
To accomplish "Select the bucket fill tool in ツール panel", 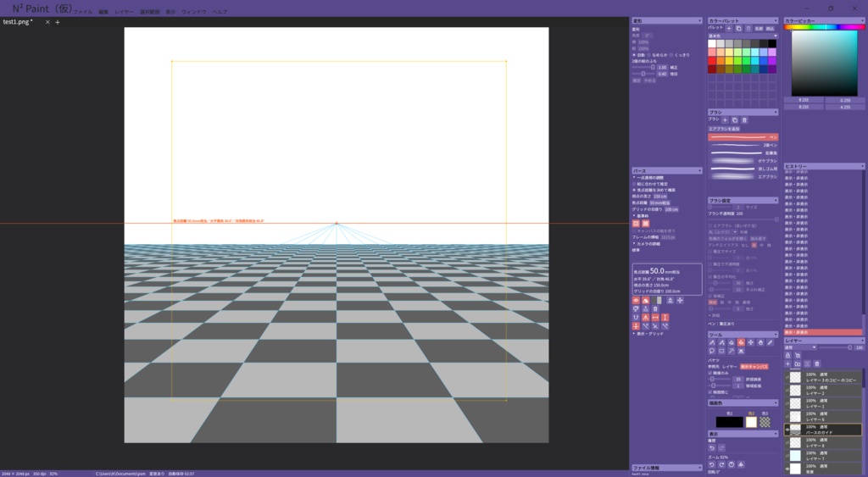I will click(741, 342).
